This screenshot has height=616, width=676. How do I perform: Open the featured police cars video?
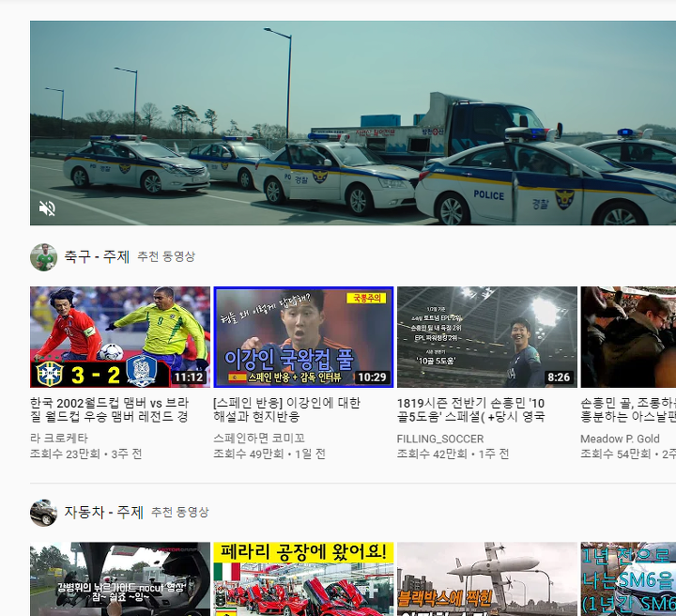click(x=353, y=123)
